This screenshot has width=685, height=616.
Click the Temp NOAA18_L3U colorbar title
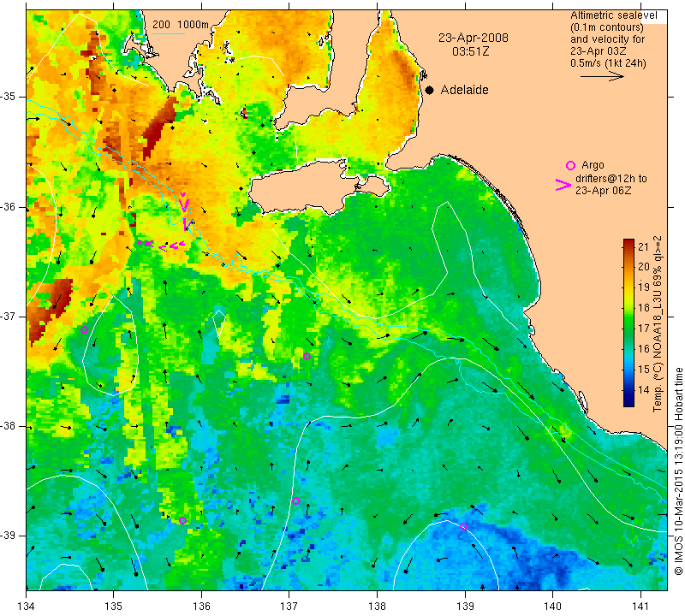coord(657,323)
